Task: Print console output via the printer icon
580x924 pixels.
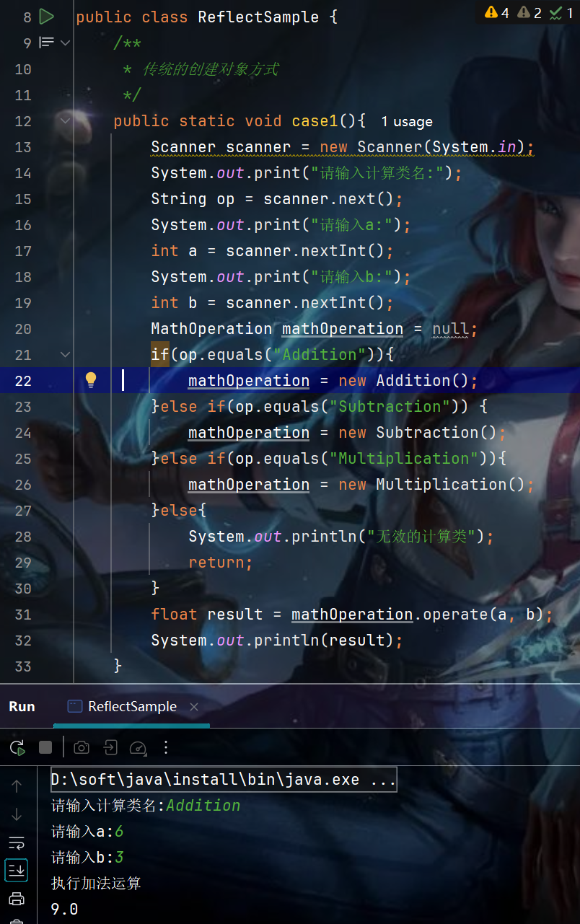Action: (x=17, y=899)
